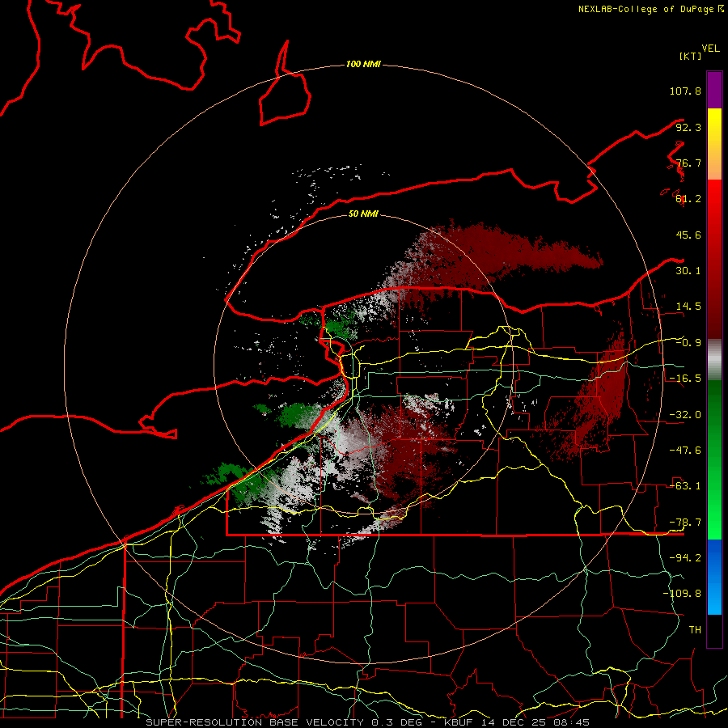Pick the blue segment of velocity scale
Image resolution: width=728 pixels, height=728 pixels.
714,577
